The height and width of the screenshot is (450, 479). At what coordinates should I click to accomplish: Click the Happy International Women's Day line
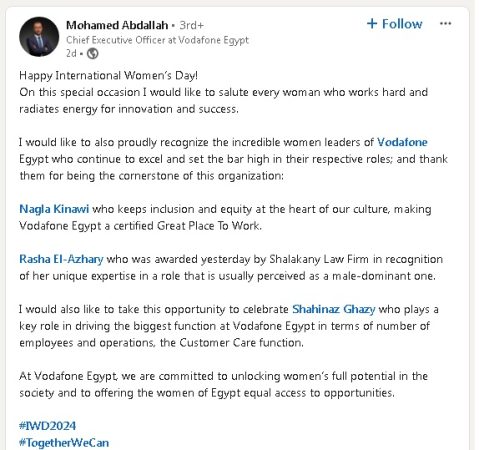[x=108, y=75]
